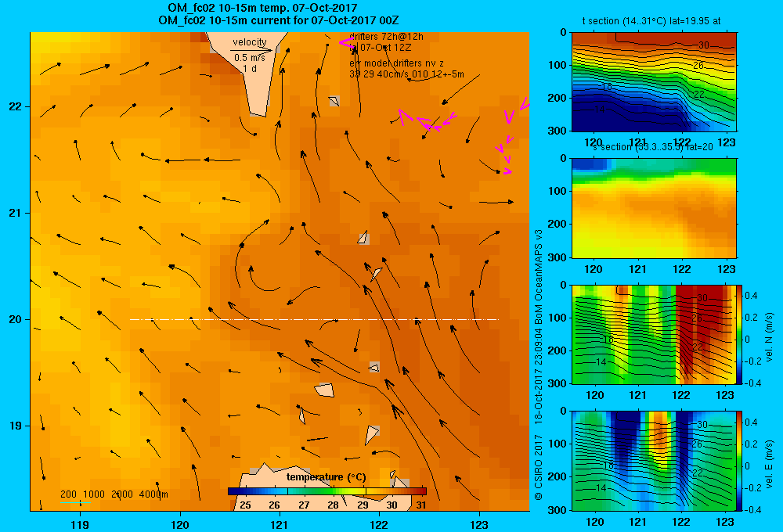Open the eastward velocity section plot at bottom right
Viewport: 783px width, 532px height.
[654, 461]
